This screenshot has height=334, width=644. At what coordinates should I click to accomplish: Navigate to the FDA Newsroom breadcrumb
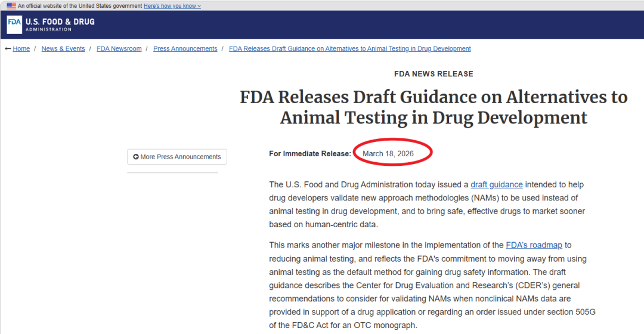(119, 49)
